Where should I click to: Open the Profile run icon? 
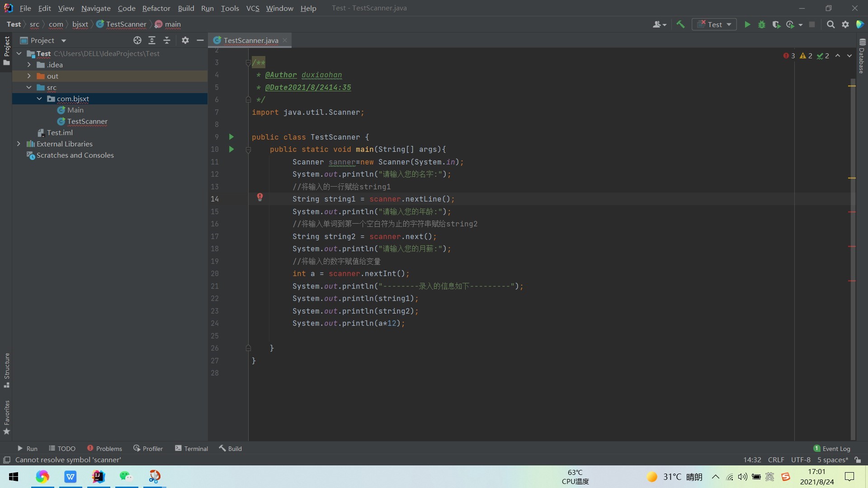[790, 24]
